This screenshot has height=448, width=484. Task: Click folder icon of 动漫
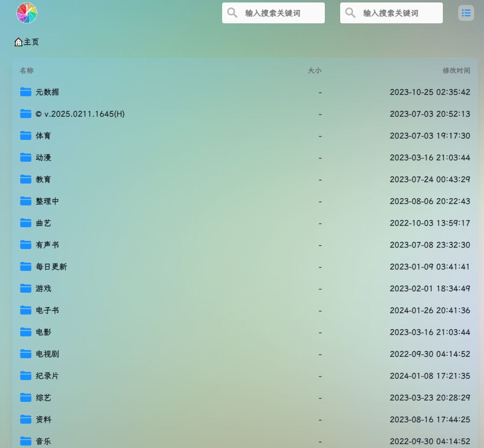(26, 157)
